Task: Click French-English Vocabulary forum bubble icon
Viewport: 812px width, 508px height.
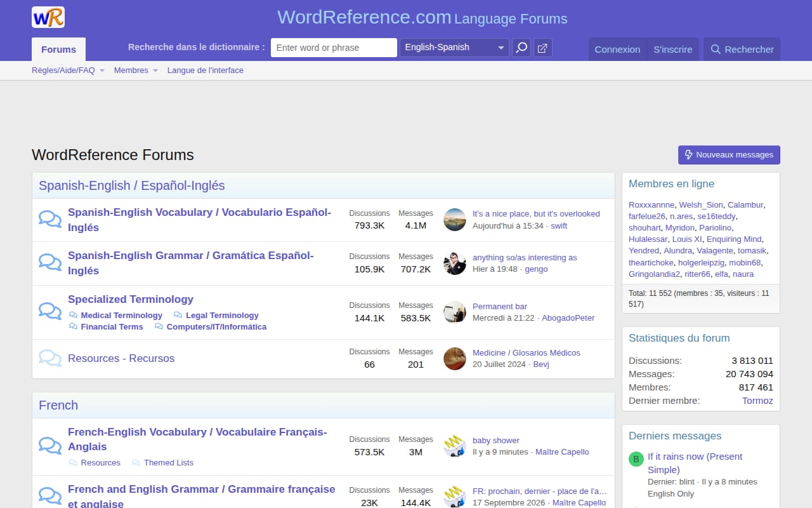Action: (x=50, y=446)
